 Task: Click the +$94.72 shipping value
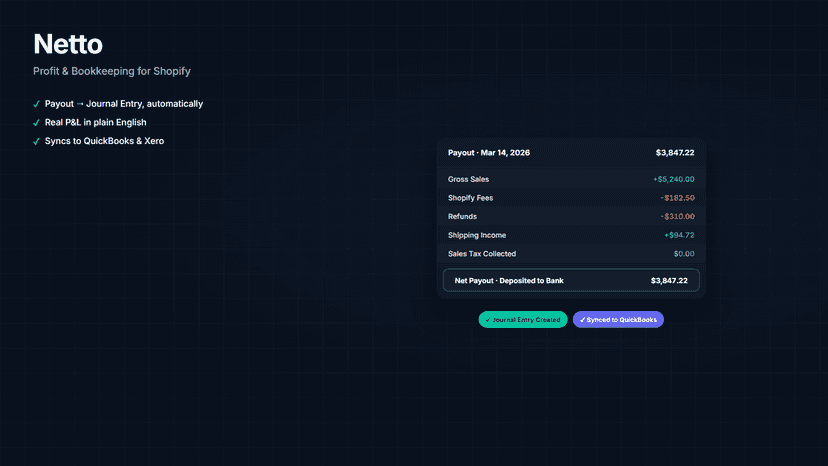pos(679,235)
